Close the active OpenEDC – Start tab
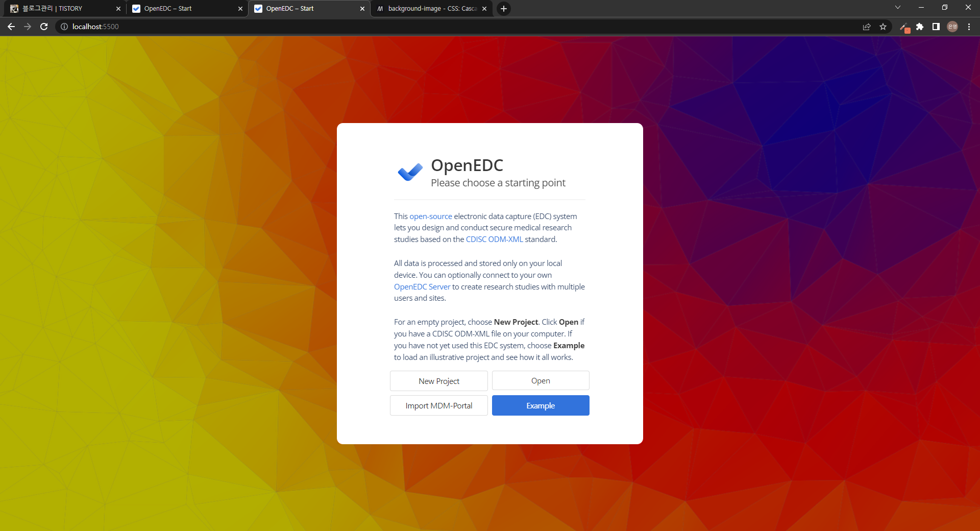The image size is (980, 531). [362, 9]
